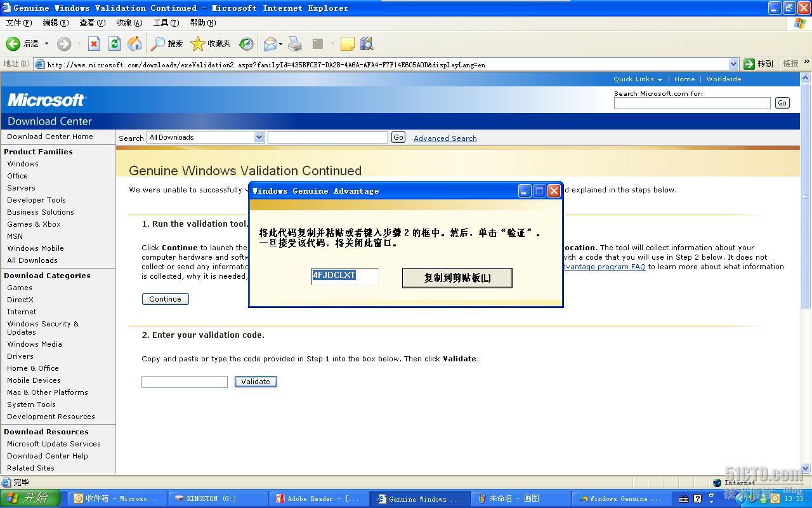Viewport: 812px width, 508px height.
Task: Click the 复制到剪贴板(L) button in dialog
Action: pos(457,277)
